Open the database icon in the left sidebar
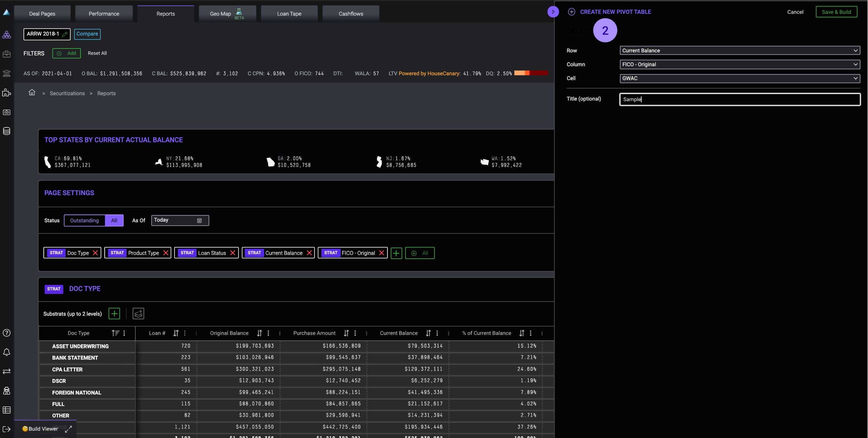 coord(6,131)
